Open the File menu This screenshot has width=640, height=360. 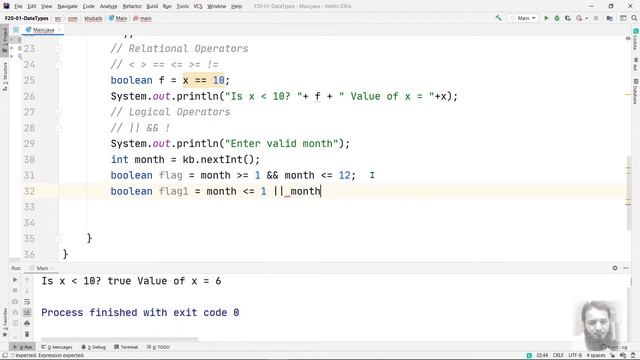point(18,6)
